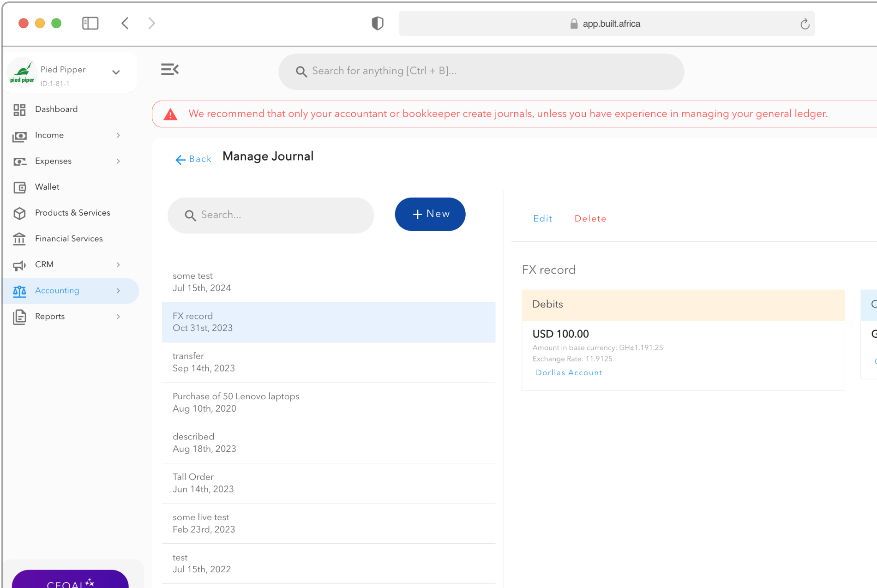Image resolution: width=877 pixels, height=588 pixels.
Task: Select the Accounting menu item
Action: tap(57, 290)
